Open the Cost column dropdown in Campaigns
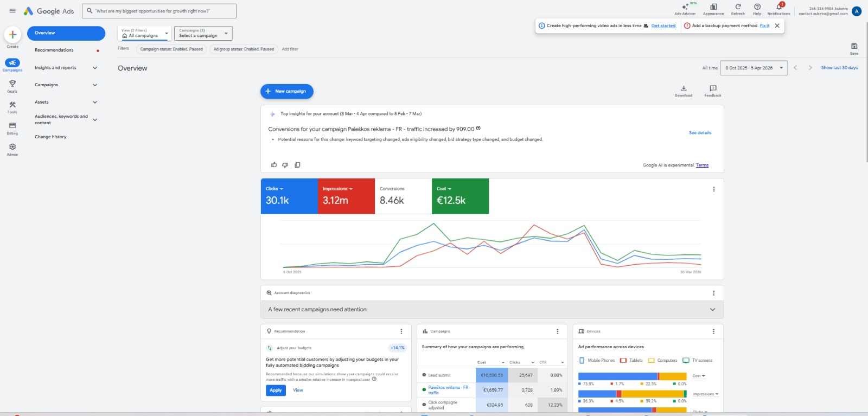Screen dimensions: 868x416 491,362
